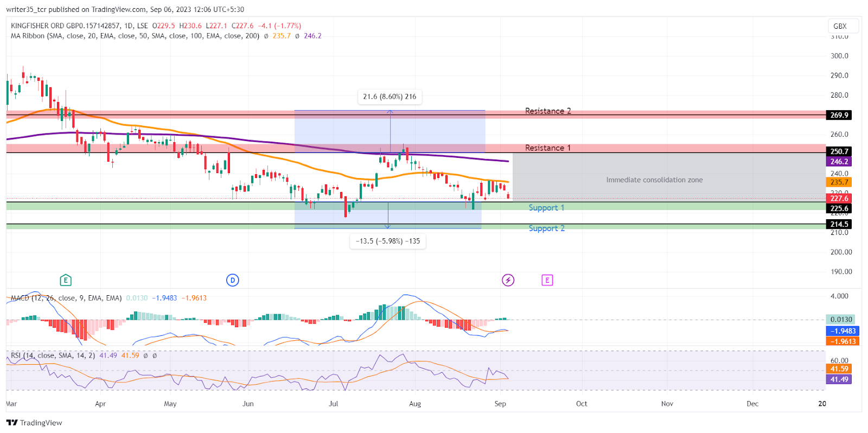This screenshot has width=868, height=433.
Task: Click the Resistance 1 label
Action: 548,148
